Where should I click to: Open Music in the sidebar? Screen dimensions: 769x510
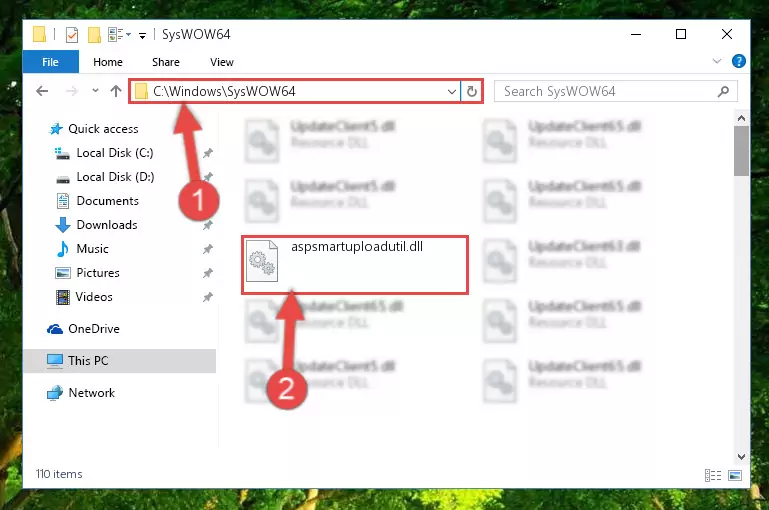tap(92, 249)
